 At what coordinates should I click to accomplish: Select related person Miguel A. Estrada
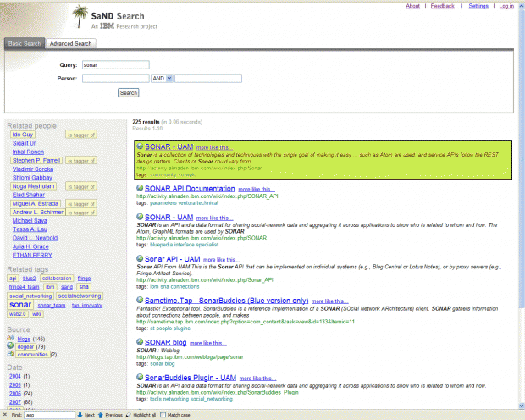[x=36, y=203]
